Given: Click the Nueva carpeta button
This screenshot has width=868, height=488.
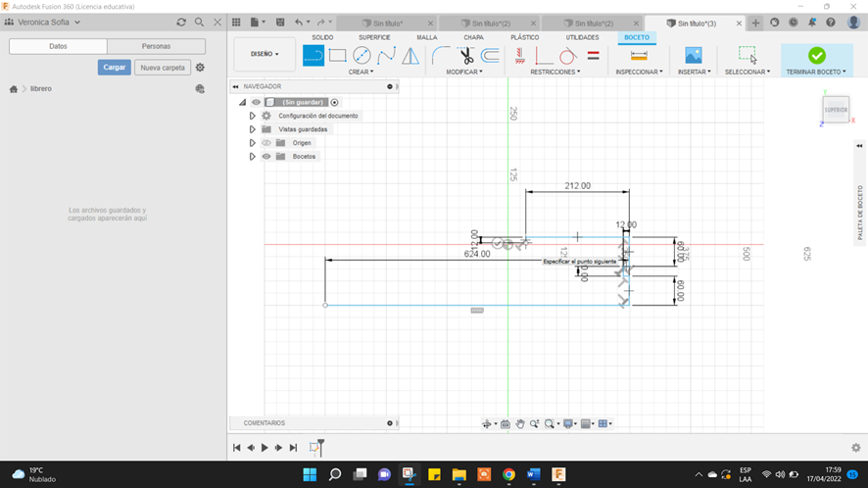Looking at the screenshot, I should click(163, 68).
